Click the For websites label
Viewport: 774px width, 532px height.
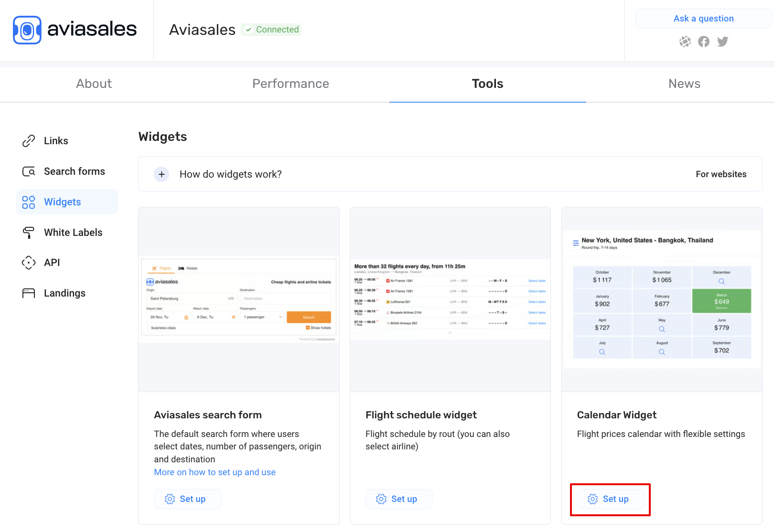pos(721,174)
